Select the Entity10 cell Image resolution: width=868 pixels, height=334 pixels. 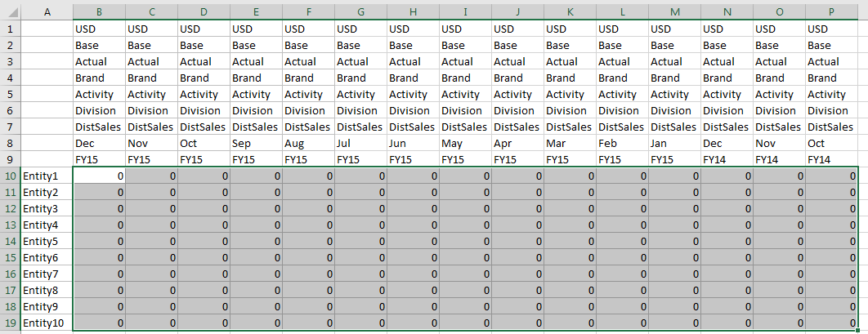pos(47,323)
